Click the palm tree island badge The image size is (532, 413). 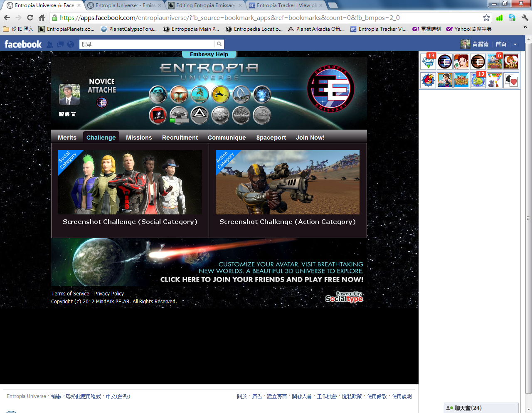[199, 95]
